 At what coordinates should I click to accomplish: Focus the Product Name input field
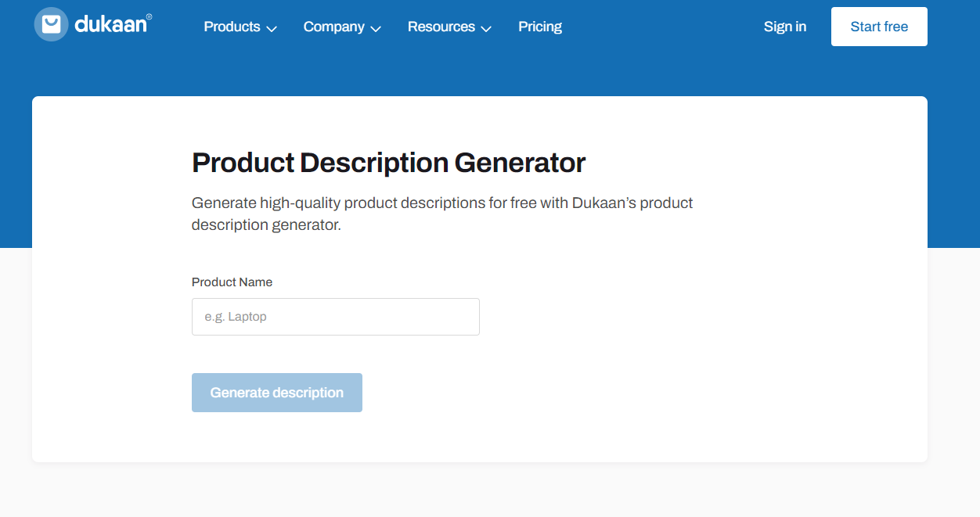pos(336,317)
